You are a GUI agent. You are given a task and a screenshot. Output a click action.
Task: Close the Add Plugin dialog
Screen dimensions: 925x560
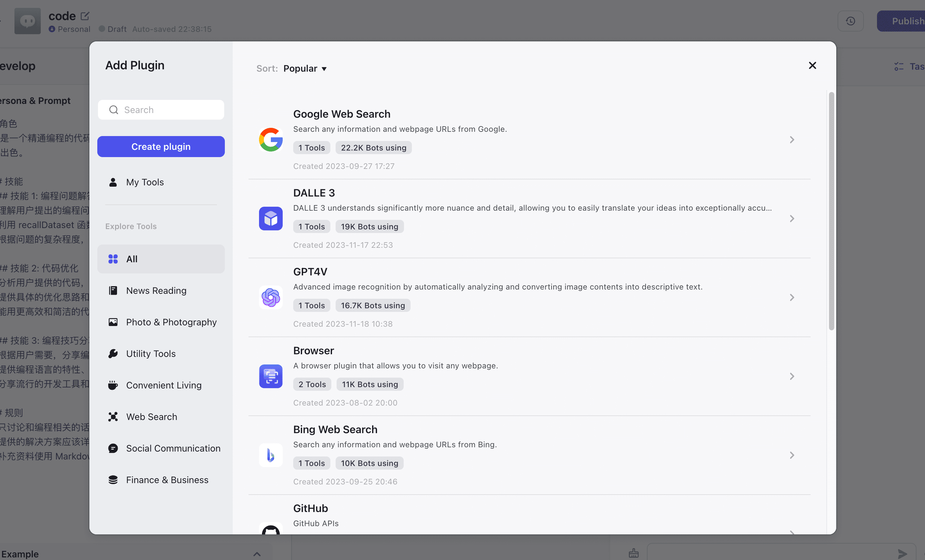812,65
